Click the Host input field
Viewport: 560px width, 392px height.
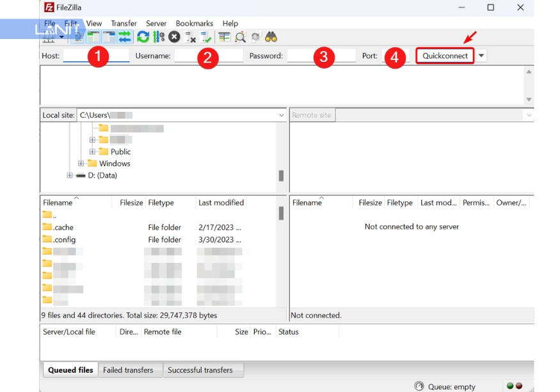coord(97,56)
